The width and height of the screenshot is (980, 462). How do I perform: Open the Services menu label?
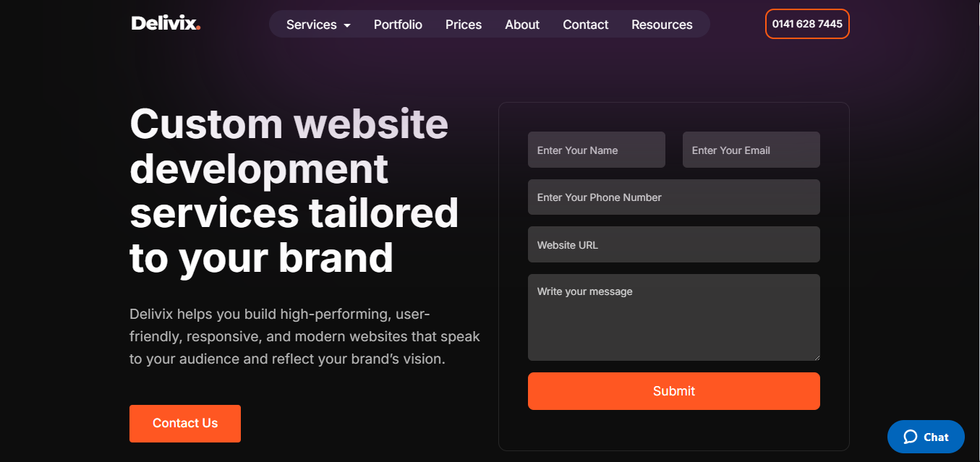[311, 25]
